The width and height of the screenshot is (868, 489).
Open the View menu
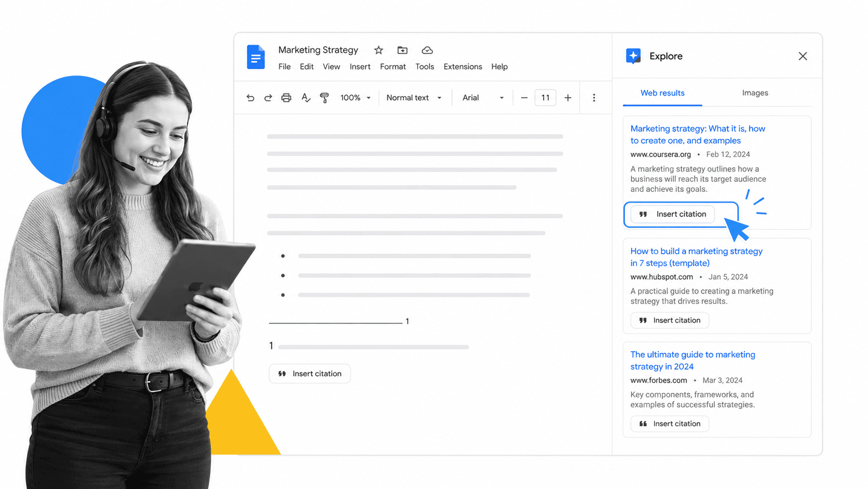[331, 67]
